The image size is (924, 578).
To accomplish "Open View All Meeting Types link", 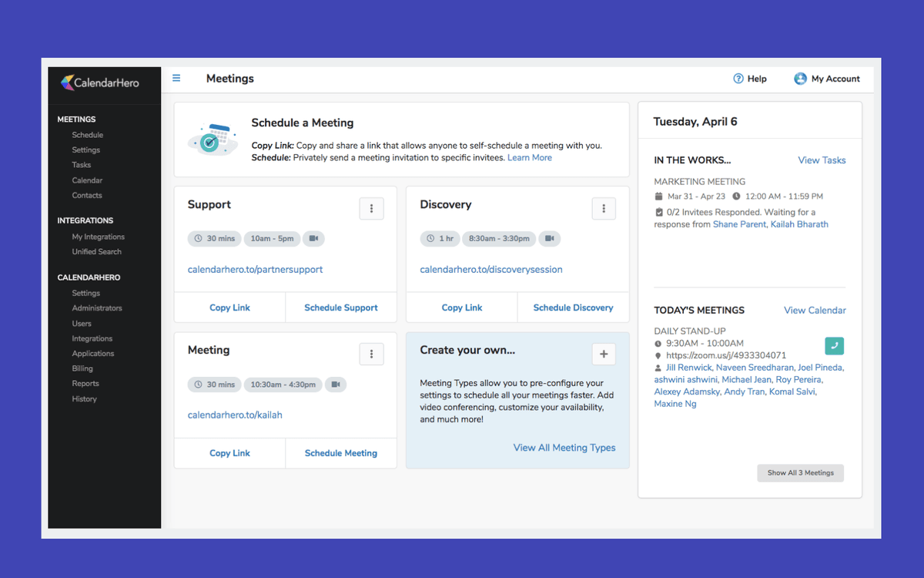I will click(x=564, y=448).
